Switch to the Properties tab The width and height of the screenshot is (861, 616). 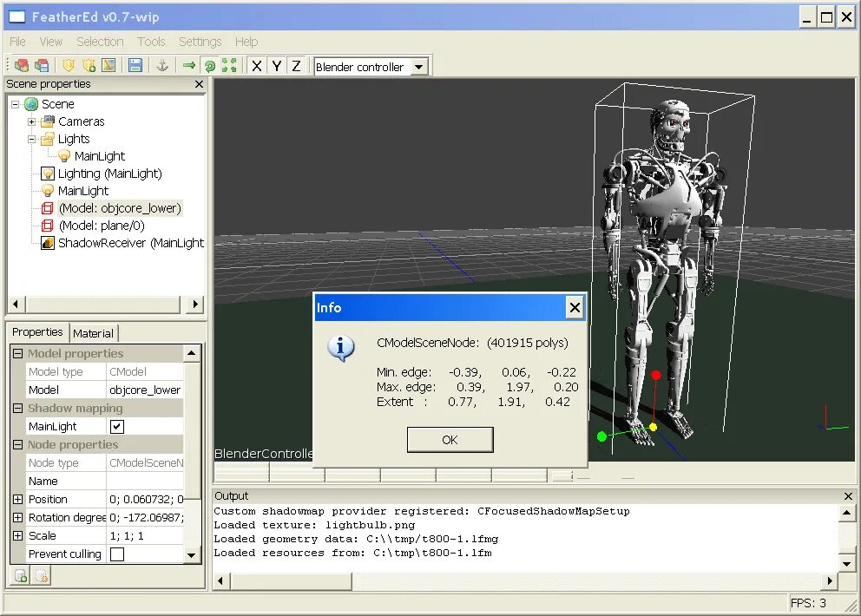point(37,332)
